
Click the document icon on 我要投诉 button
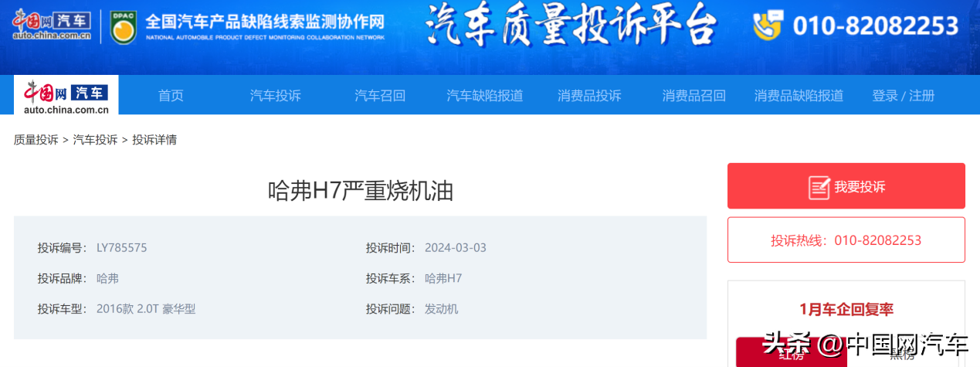tap(819, 187)
